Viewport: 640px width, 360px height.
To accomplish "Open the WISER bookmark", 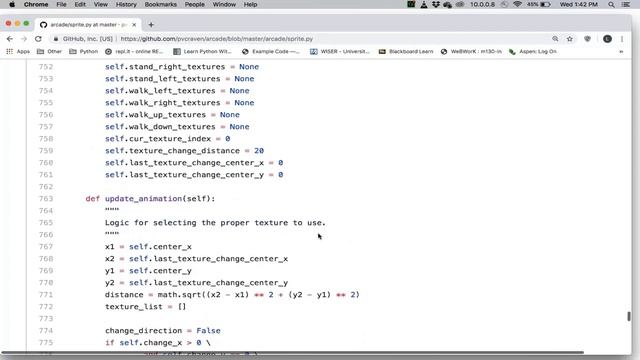I will tap(340, 51).
